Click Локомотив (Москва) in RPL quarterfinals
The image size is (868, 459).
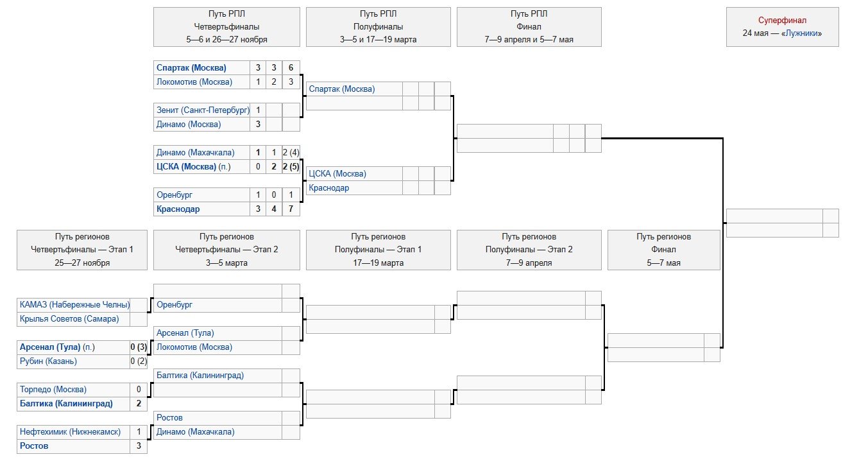[194, 82]
